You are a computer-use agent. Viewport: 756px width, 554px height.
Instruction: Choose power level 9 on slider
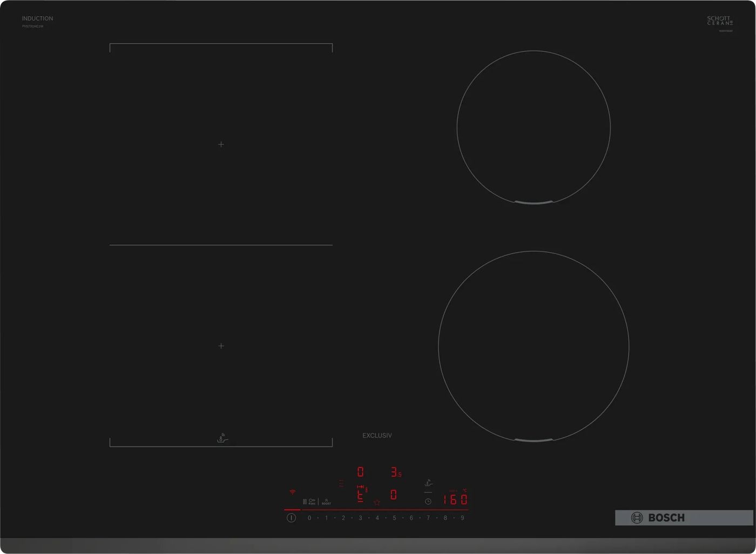point(462,518)
